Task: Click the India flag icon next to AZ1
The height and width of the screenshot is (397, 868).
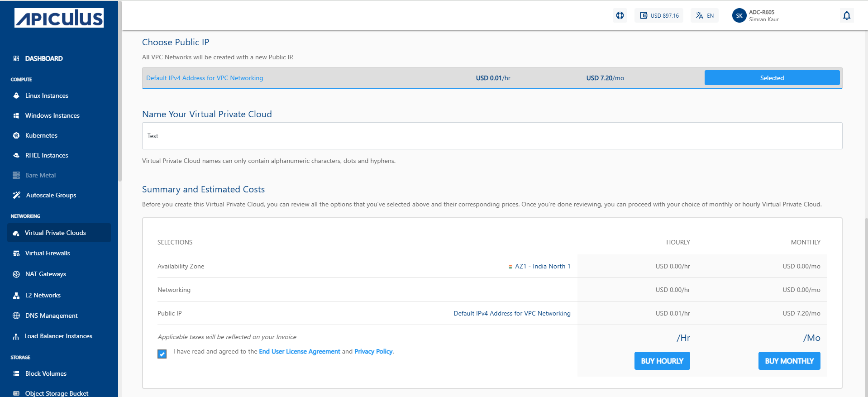Action: (510, 267)
